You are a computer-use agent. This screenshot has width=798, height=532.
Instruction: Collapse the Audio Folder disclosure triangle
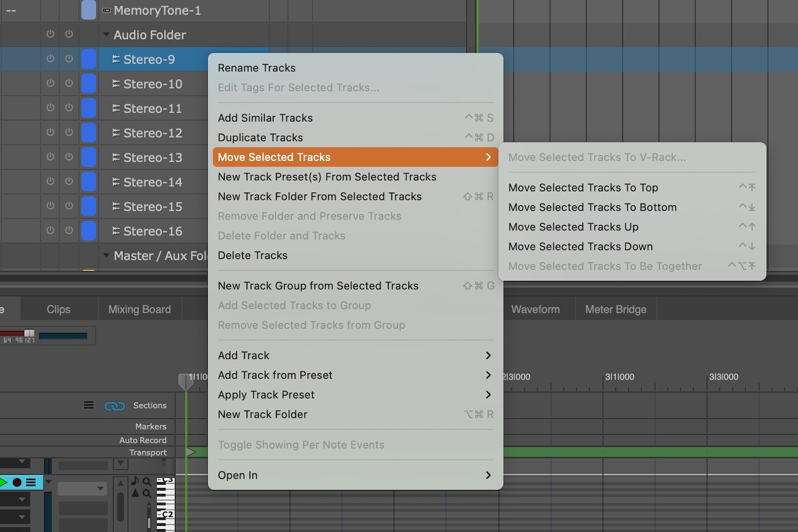pos(106,34)
